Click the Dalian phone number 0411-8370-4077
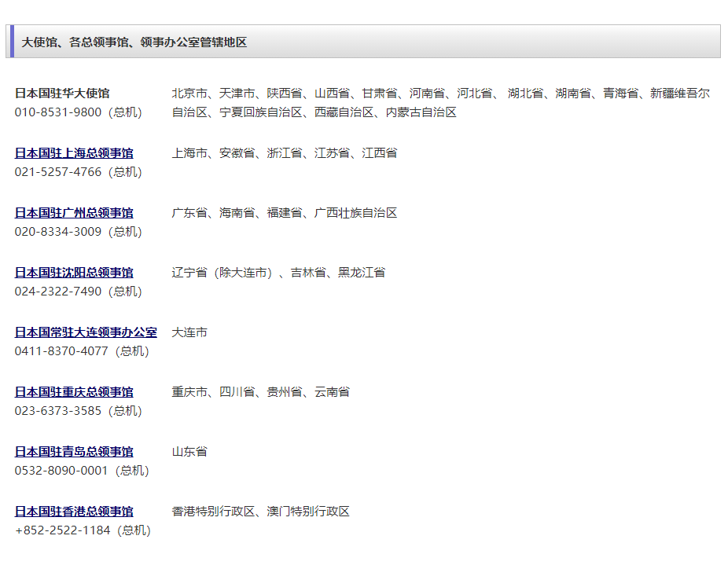Screen dimensions: 728x565 pos(61,351)
